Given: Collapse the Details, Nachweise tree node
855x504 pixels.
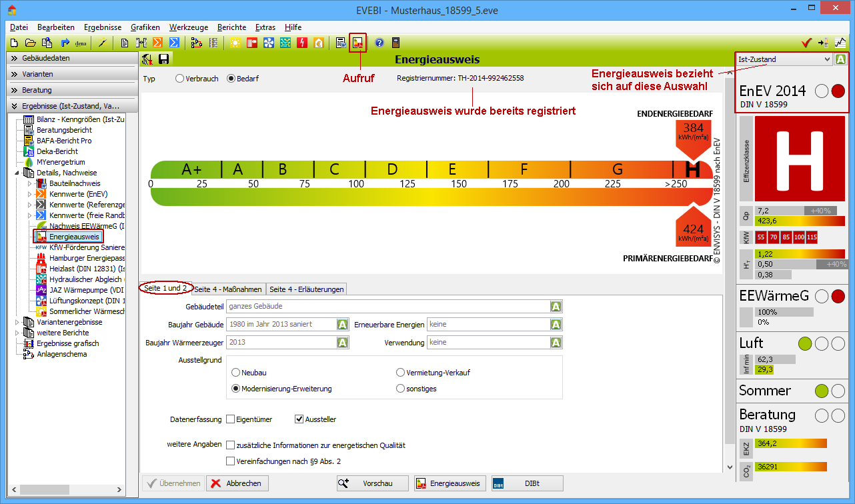Looking at the screenshot, I should point(17,173).
